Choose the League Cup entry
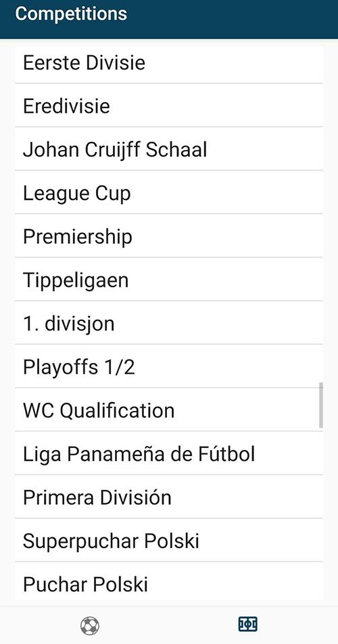 pos(169,192)
